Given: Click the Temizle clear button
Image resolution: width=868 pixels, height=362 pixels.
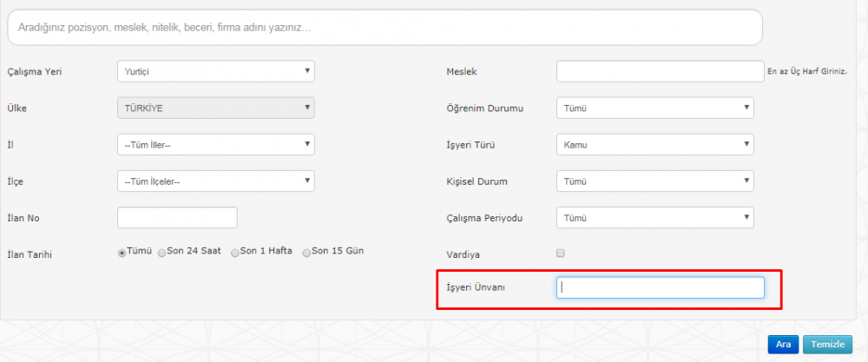Looking at the screenshot, I should [827, 345].
